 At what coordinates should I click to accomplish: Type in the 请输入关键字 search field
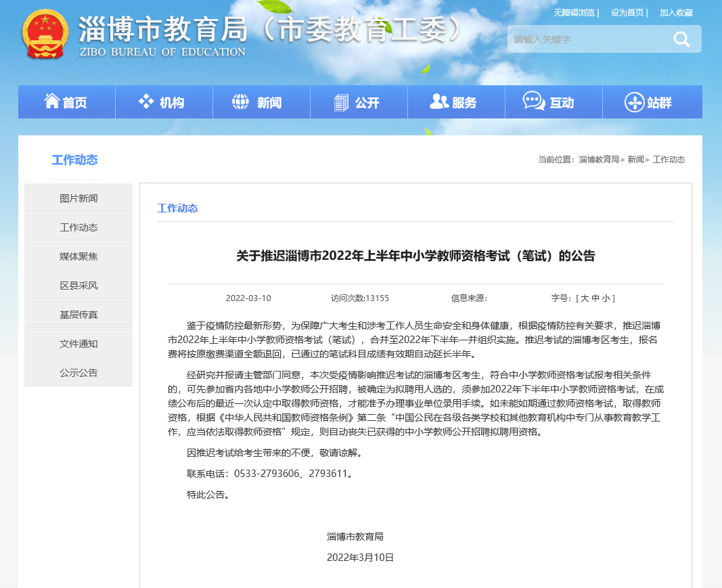(x=585, y=39)
